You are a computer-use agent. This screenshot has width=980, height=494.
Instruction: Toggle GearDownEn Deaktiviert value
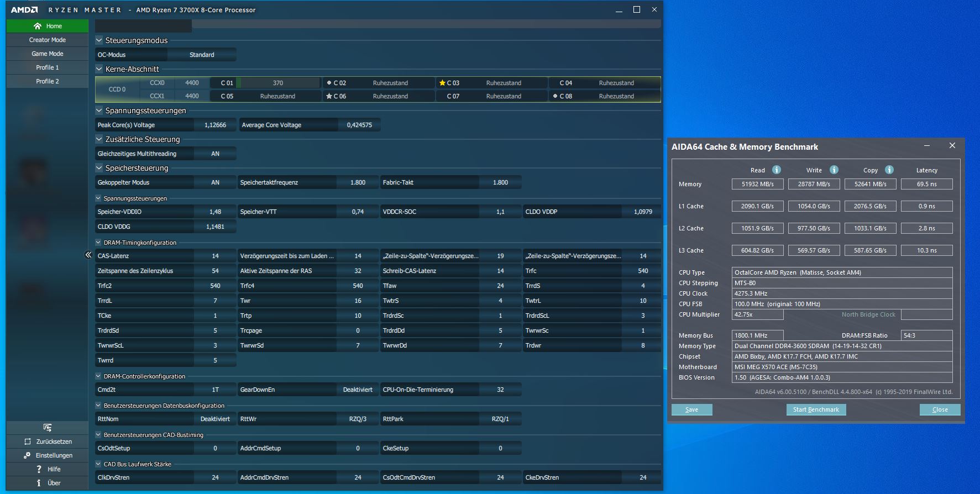(x=358, y=390)
